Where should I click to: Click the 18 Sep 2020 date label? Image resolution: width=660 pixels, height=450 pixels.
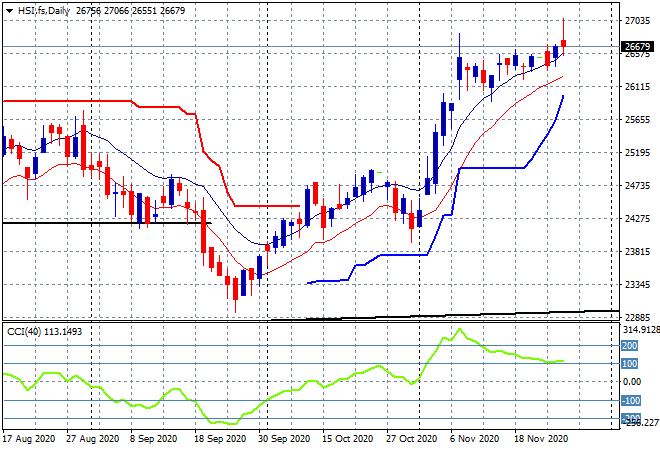pos(220,439)
